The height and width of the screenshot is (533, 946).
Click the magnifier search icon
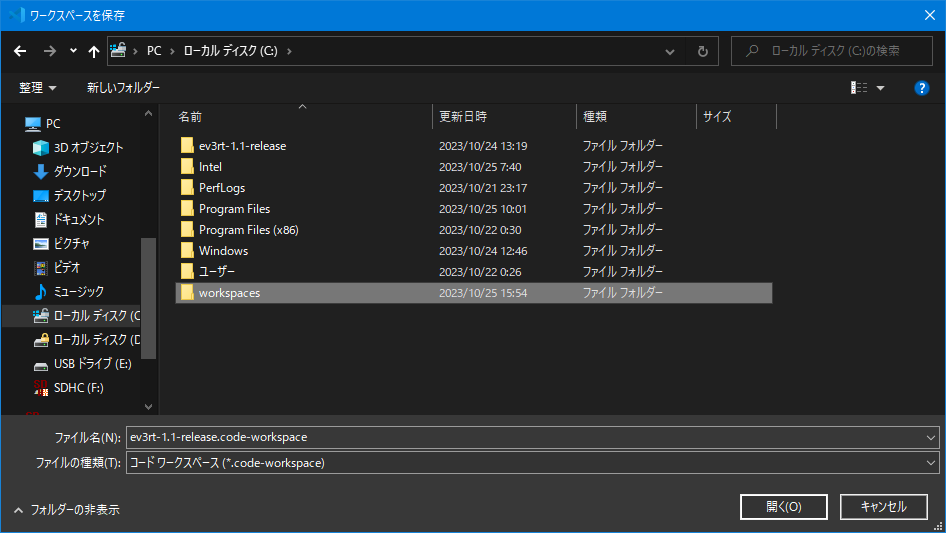752,51
